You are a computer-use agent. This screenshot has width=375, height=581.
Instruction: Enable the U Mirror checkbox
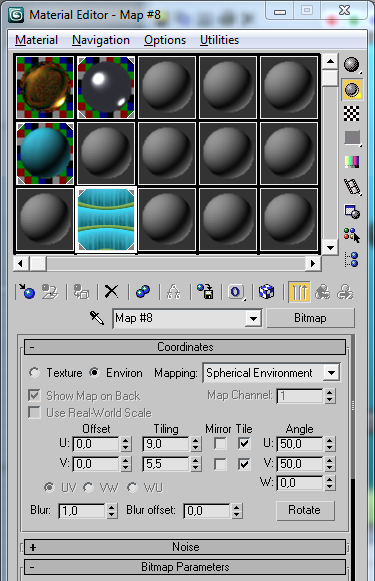click(x=220, y=444)
